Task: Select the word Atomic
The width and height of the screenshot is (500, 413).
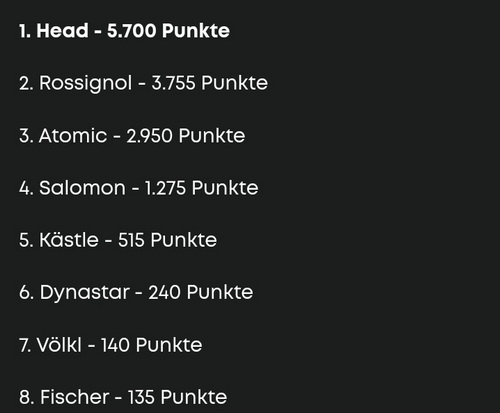Action: point(73,136)
